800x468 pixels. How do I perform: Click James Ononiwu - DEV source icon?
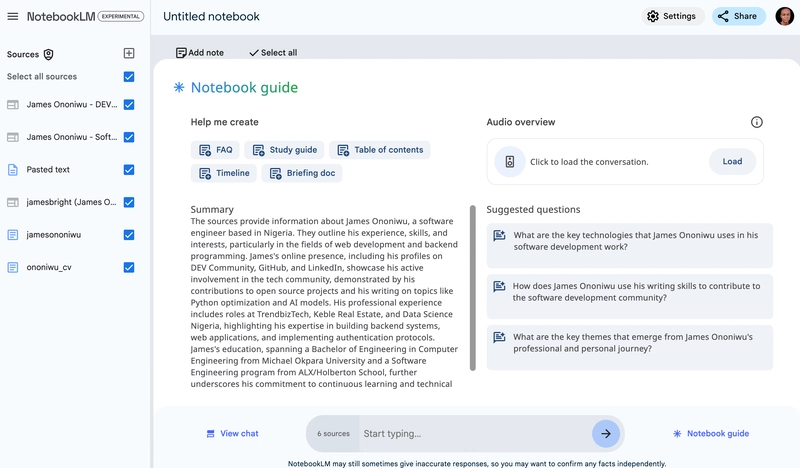point(13,105)
